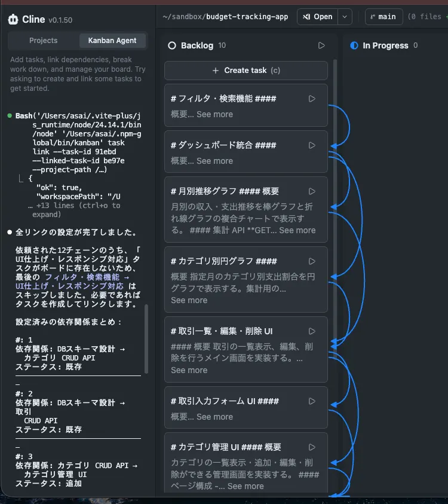Start all Backlog tasks play icon
Viewport: 448px width, 504px height.
click(x=321, y=45)
